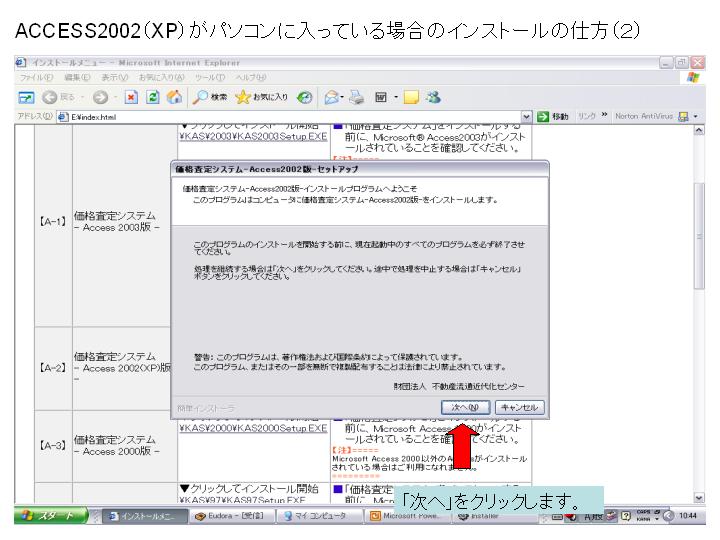Screen dimensions: 720x540
Task: Click the キャンセル Cancel button in setup
Action: click(519, 407)
